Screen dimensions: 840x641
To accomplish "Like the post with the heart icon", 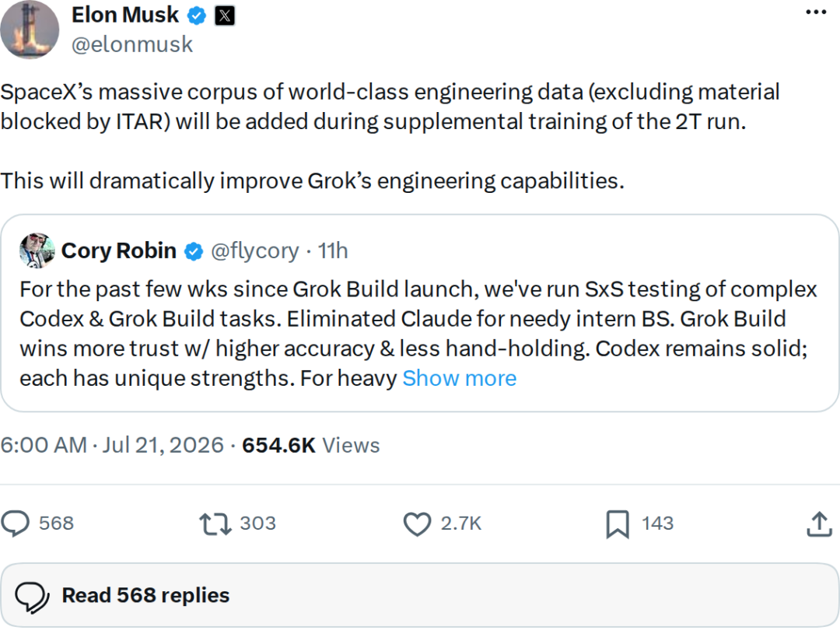I will 417,524.
